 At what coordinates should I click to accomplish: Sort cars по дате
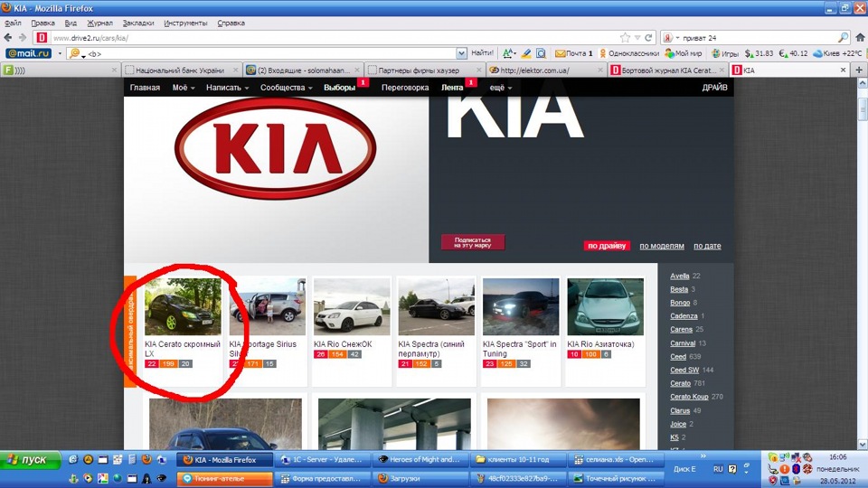click(x=707, y=246)
